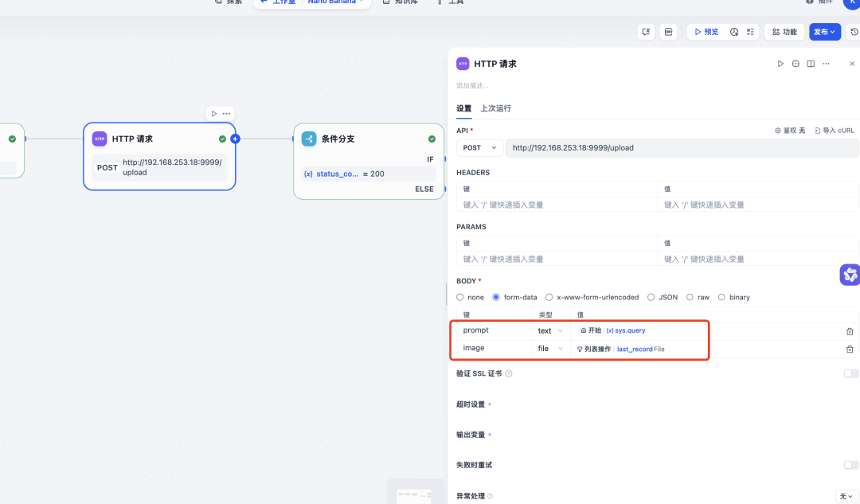This screenshot has width=860, height=504.
Task: Delete the image row using its trash icon
Action: click(849, 349)
